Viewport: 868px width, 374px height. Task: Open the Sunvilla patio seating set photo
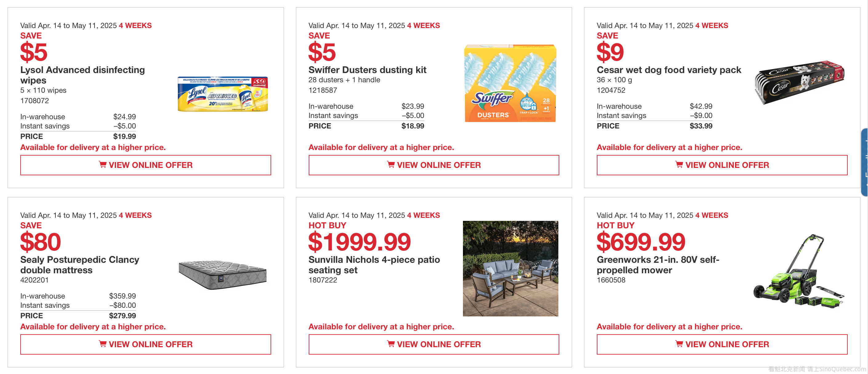[x=510, y=268]
